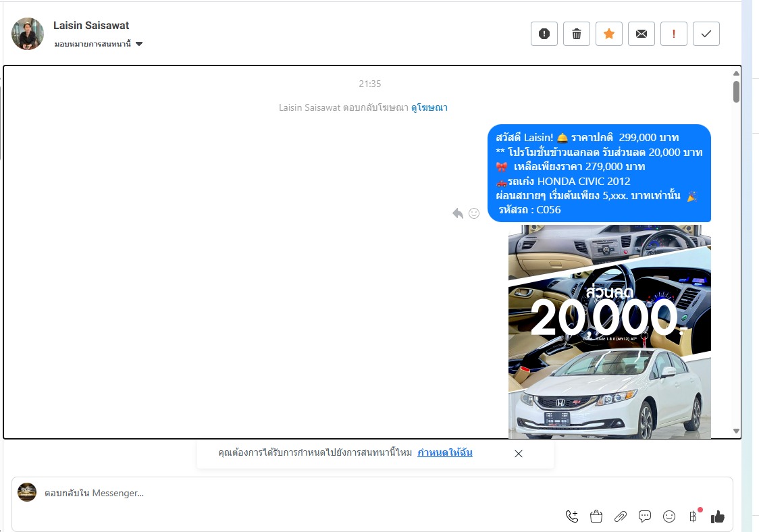
Task: React to message with smiley icon
Action: 474,213
